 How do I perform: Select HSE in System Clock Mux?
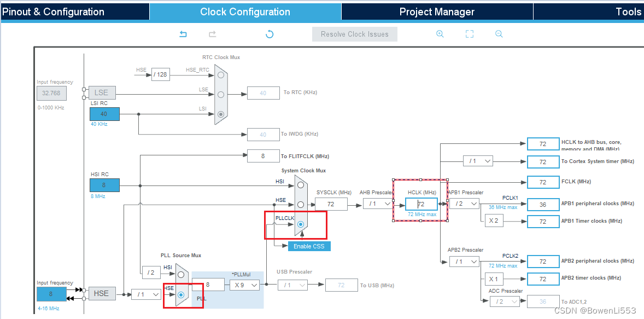click(x=301, y=204)
